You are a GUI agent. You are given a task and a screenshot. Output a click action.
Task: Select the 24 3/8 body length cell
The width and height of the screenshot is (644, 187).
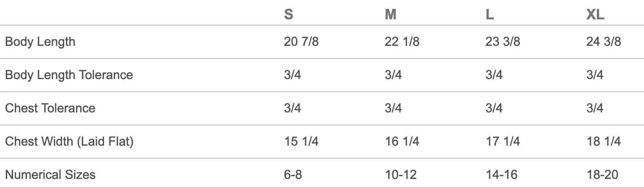click(604, 42)
